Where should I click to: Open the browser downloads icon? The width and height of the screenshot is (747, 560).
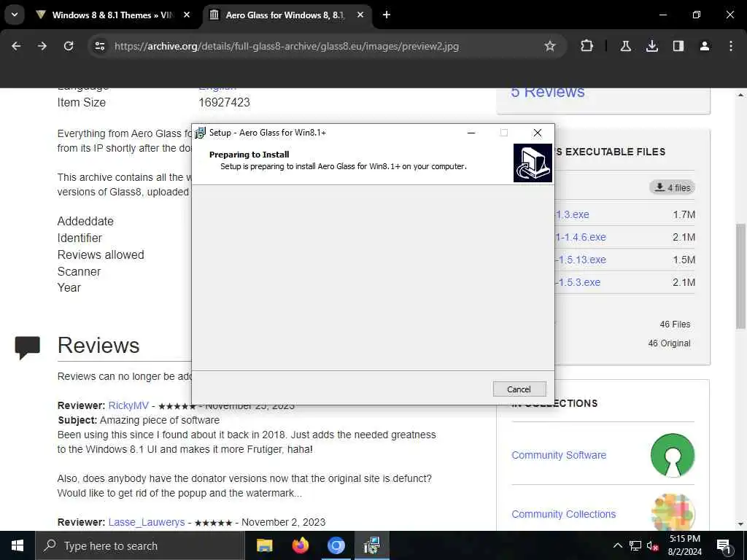651,46
